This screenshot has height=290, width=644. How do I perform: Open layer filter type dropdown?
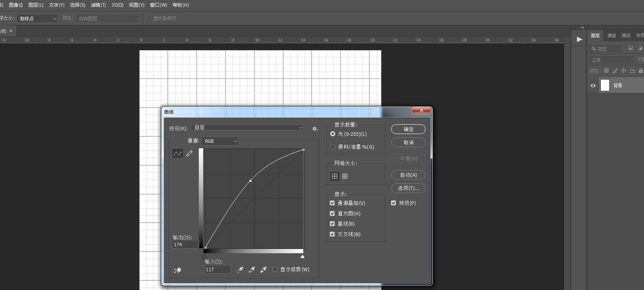(x=606, y=48)
